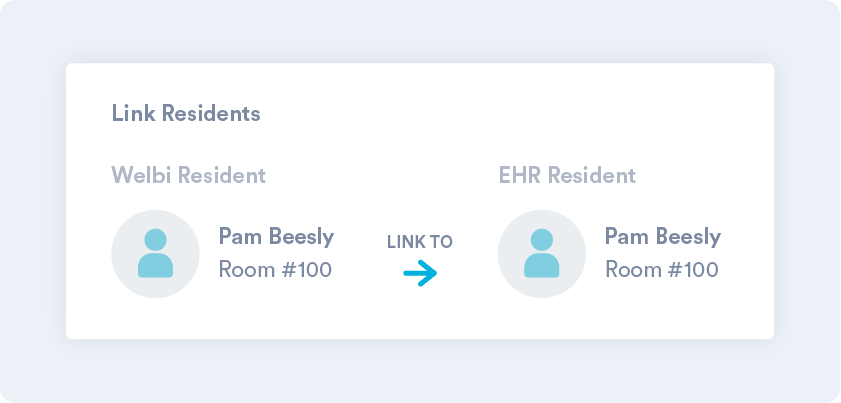The width and height of the screenshot is (841, 403).
Task: Click the #100 number in the EHR room line
Action: tap(693, 269)
